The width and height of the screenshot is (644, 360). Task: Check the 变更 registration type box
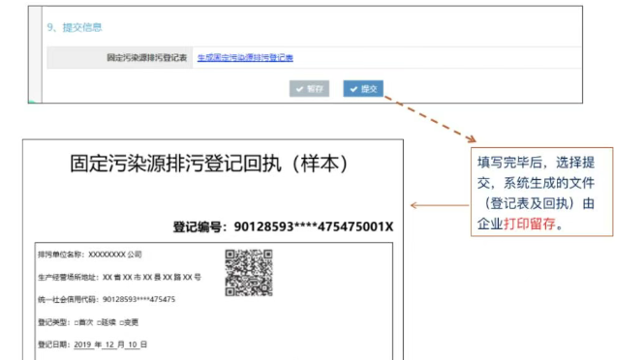coord(122,322)
